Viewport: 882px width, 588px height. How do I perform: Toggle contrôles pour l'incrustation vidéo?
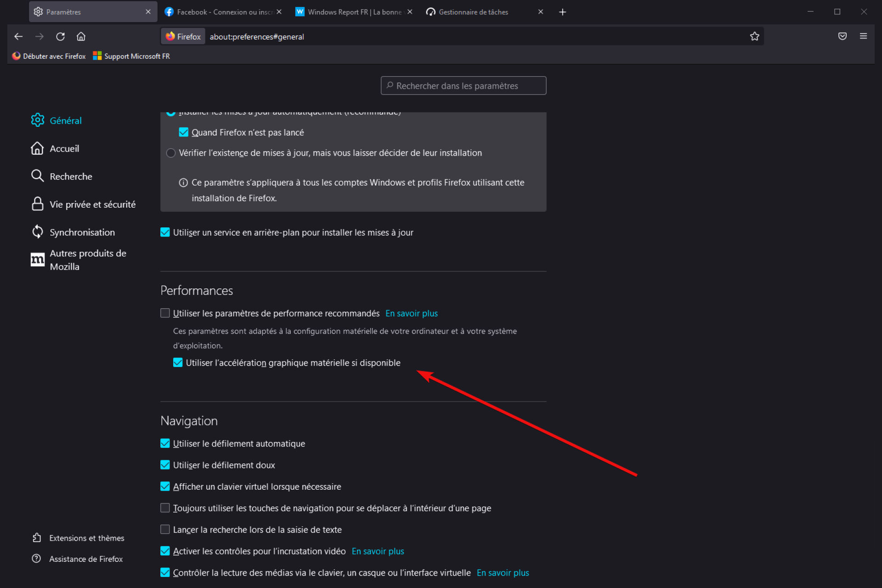coord(165,551)
